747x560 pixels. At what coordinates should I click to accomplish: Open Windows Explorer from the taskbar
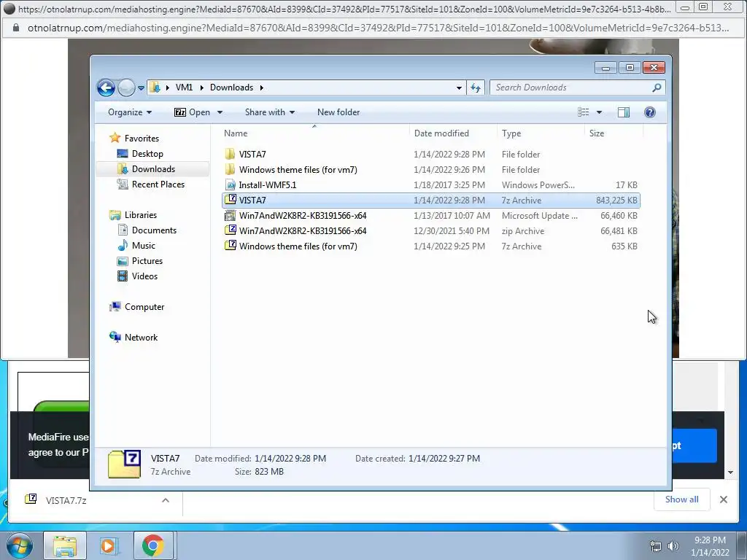65,545
